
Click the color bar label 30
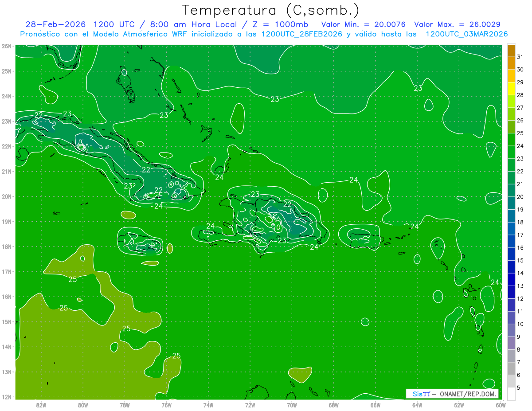520,70
